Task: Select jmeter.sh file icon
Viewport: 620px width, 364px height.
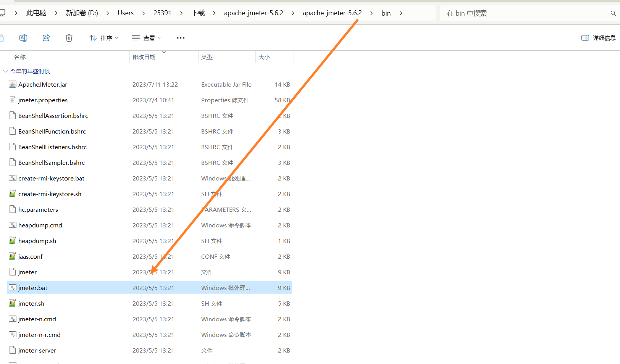Action: pyautogui.click(x=13, y=303)
